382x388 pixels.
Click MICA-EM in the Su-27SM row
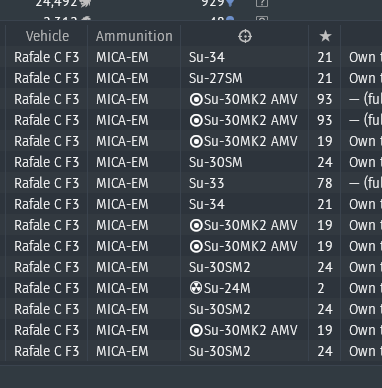[122, 78]
